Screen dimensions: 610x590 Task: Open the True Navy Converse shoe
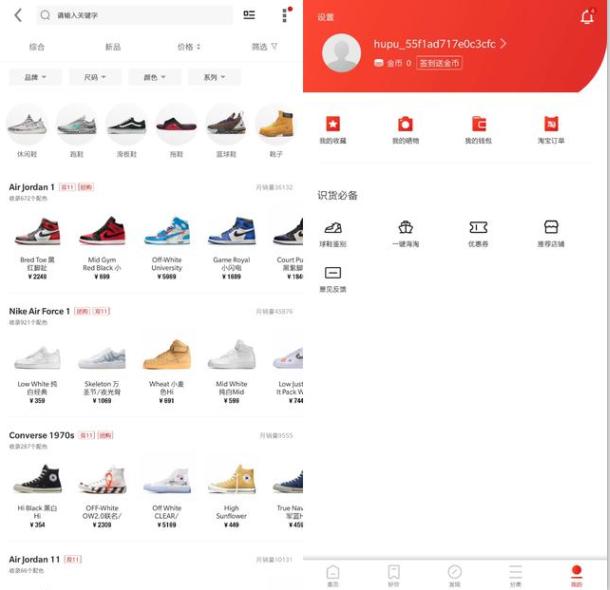(x=288, y=494)
